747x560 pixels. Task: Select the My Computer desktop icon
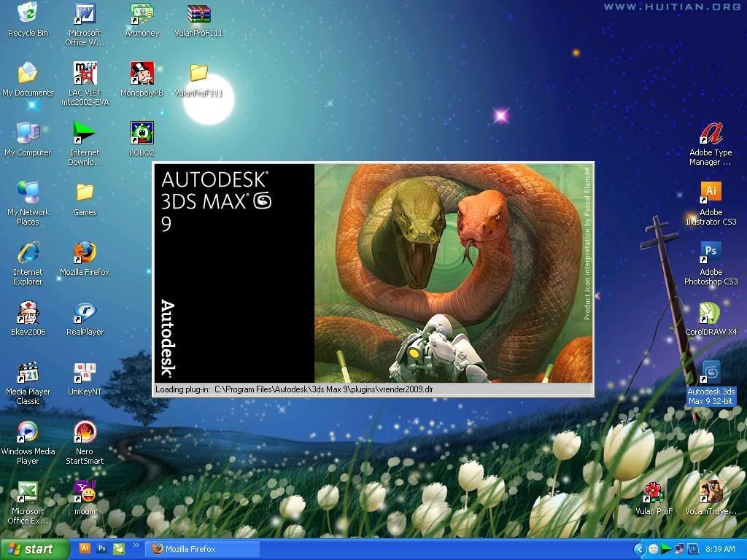point(28,139)
